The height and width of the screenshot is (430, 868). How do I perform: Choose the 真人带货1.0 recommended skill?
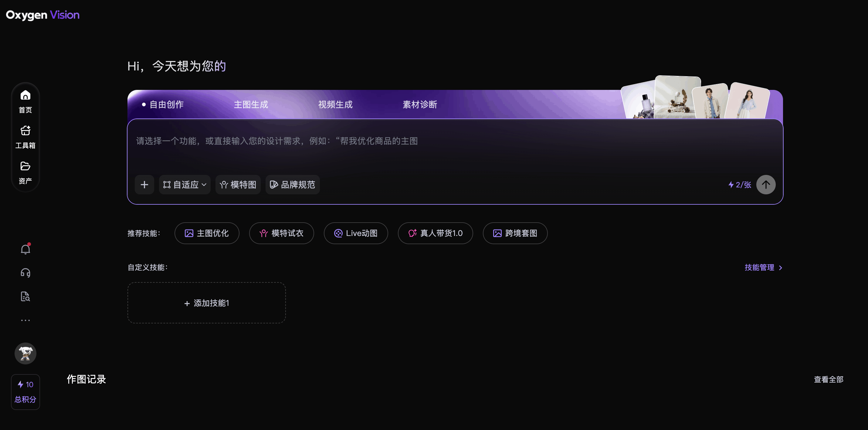point(435,233)
